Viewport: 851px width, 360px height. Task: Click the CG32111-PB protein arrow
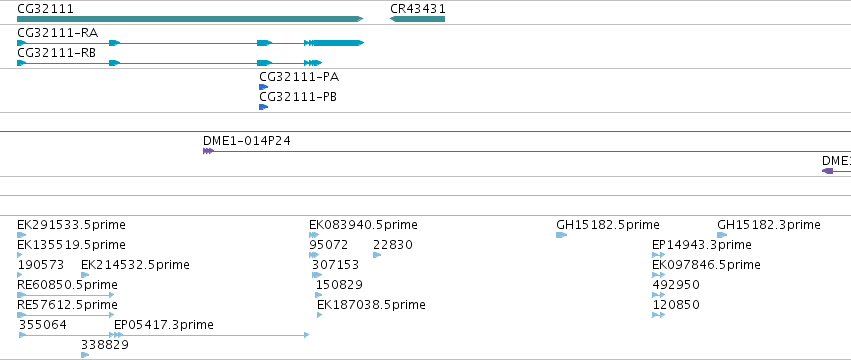click(x=264, y=107)
